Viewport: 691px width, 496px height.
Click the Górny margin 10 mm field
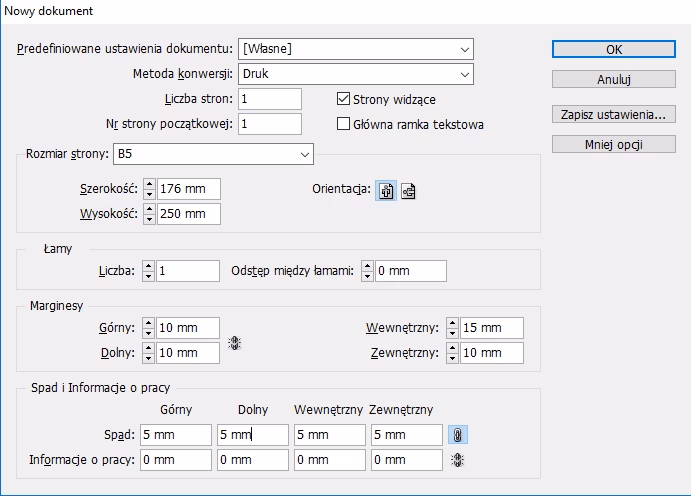click(188, 328)
